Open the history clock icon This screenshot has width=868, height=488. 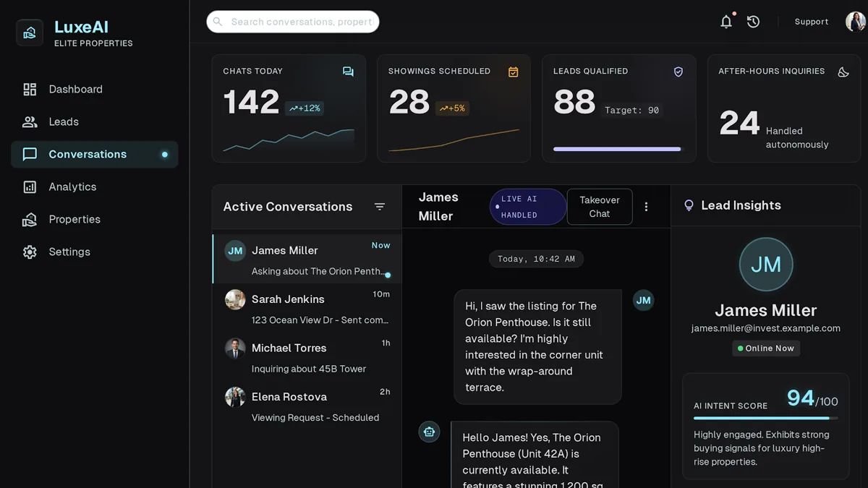click(753, 22)
